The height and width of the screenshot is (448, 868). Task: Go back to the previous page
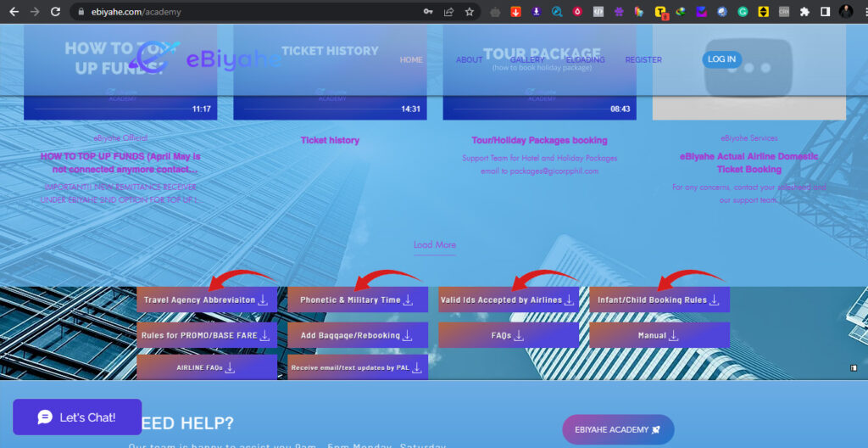point(14,12)
